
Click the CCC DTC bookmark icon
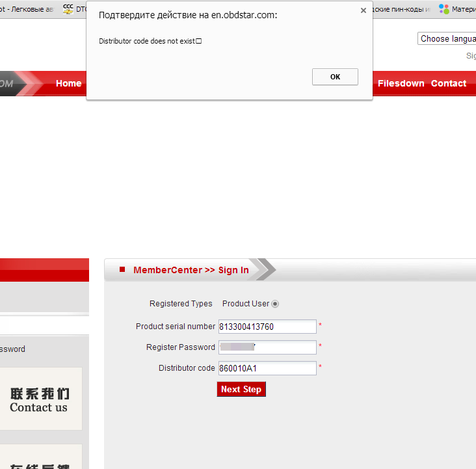68,9
